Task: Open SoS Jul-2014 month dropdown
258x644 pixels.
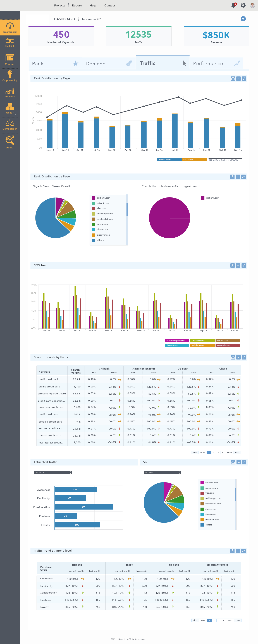Action: [162, 472]
